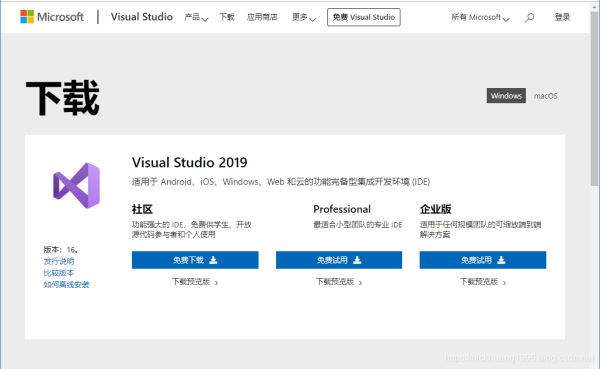The width and height of the screenshot is (600, 369).
Task: Expand the 所有 Microsoft dropdown
Action: coord(480,17)
